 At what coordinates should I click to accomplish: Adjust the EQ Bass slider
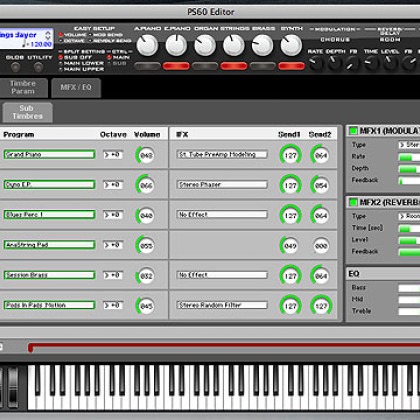(x=409, y=288)
